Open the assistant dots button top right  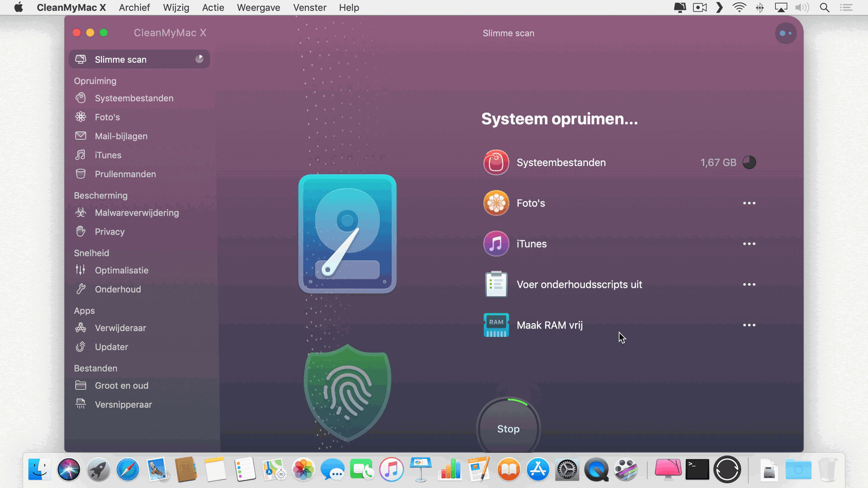tap(786, 33)
